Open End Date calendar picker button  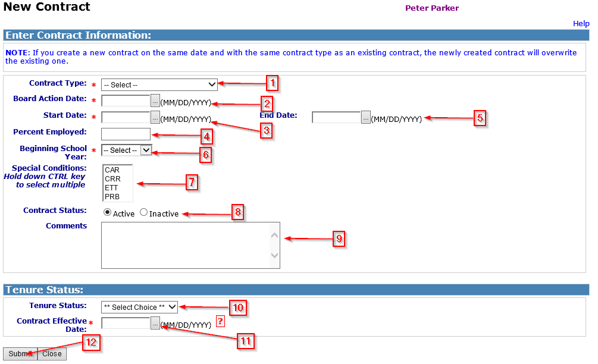(366, 118)
